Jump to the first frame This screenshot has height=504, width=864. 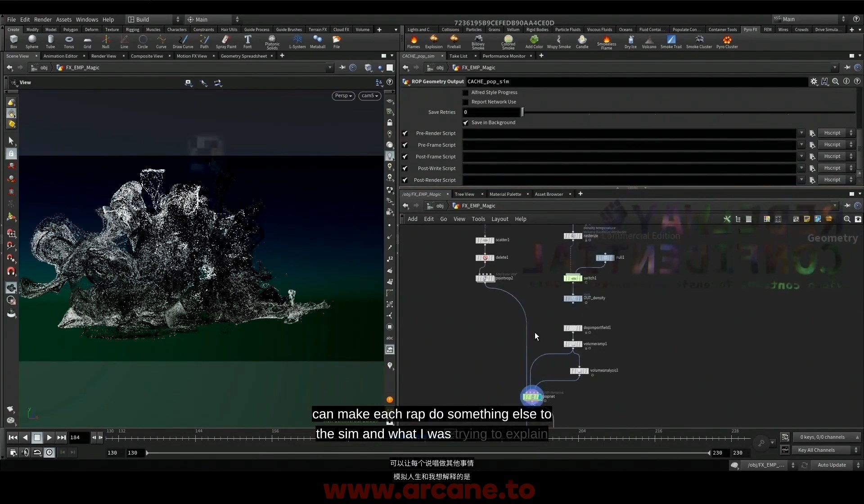click(13, 437)
